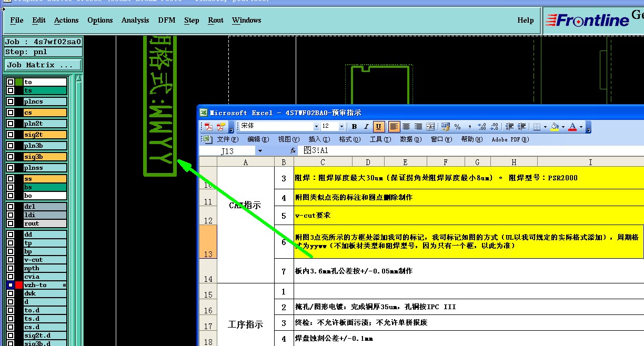The height and width of the screenshot is (346, 644).
Task: Select the mpth layer button
Action: click(45, 268)
